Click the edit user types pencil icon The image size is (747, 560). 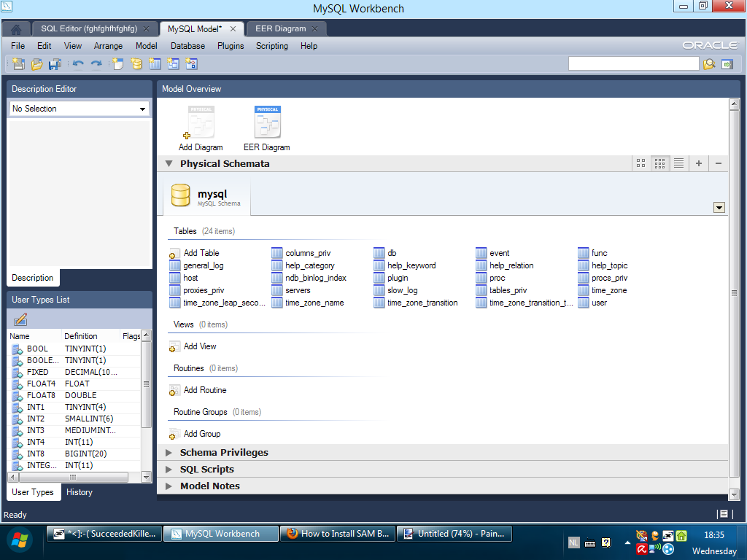point(20,319)
